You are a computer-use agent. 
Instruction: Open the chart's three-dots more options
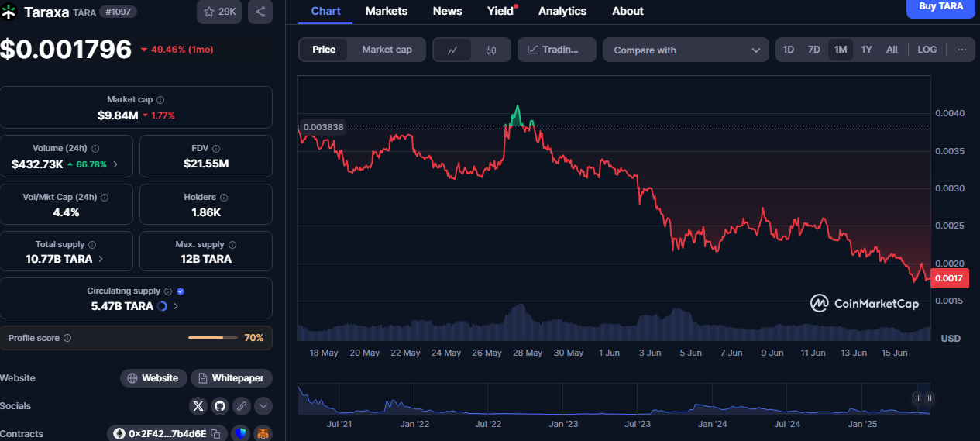[x=961, y=50]
